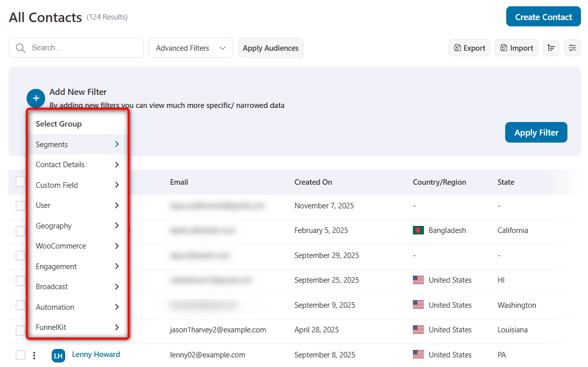Click the sort order icon
Image resolution: width=588 pixels, height=367 pixels.
coord(550,47)
